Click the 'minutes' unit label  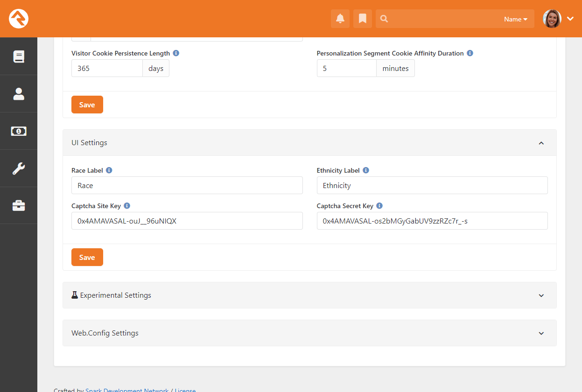tap(395, 68)
